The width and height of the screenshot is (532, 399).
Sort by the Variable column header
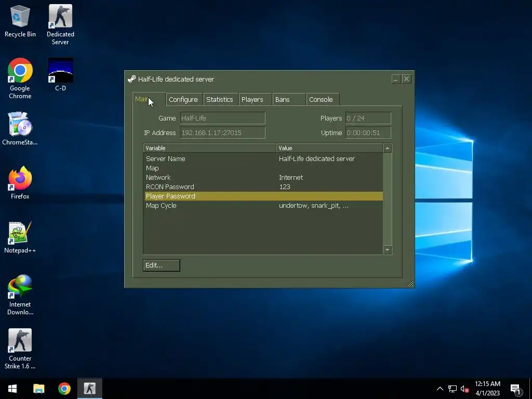click(x=210, y=148)
